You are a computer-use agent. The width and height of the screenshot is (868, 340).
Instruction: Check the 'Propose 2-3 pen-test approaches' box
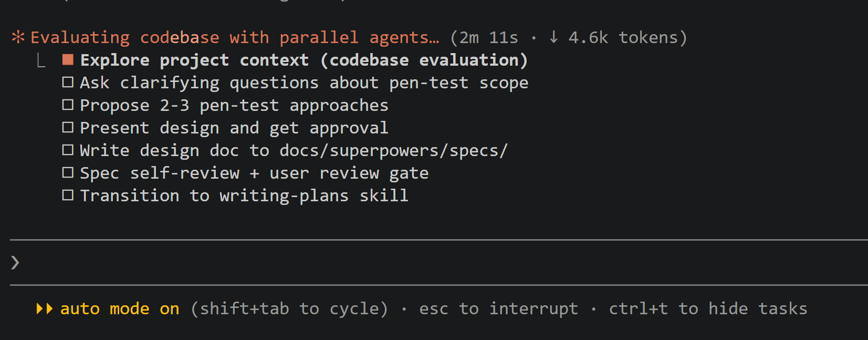coord(68,105)
